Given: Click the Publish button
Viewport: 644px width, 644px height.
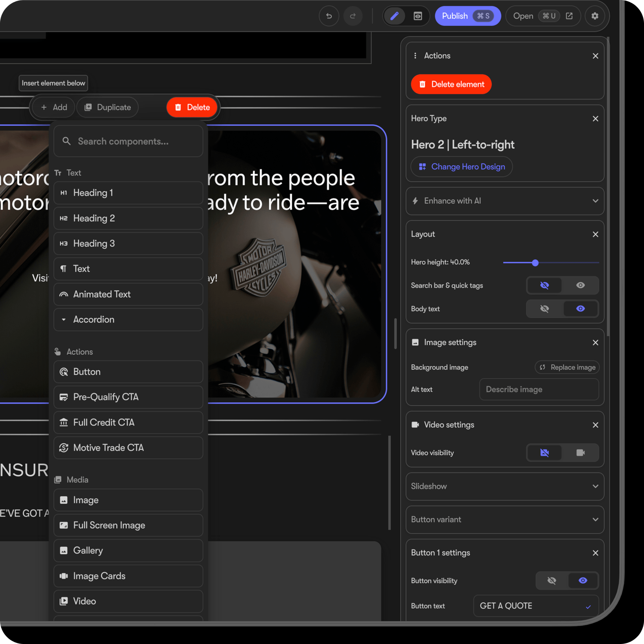Looking at the screenshot, I should [468, 16].
